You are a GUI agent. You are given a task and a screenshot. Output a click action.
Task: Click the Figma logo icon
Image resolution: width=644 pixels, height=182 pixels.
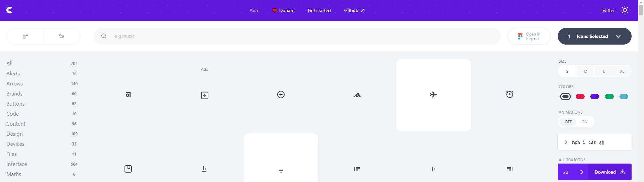pos(520,36)
